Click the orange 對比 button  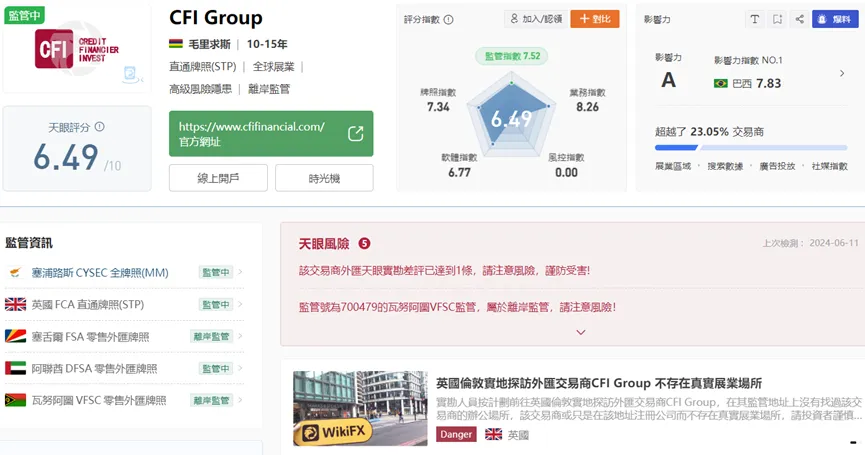[x=595, y=19]
